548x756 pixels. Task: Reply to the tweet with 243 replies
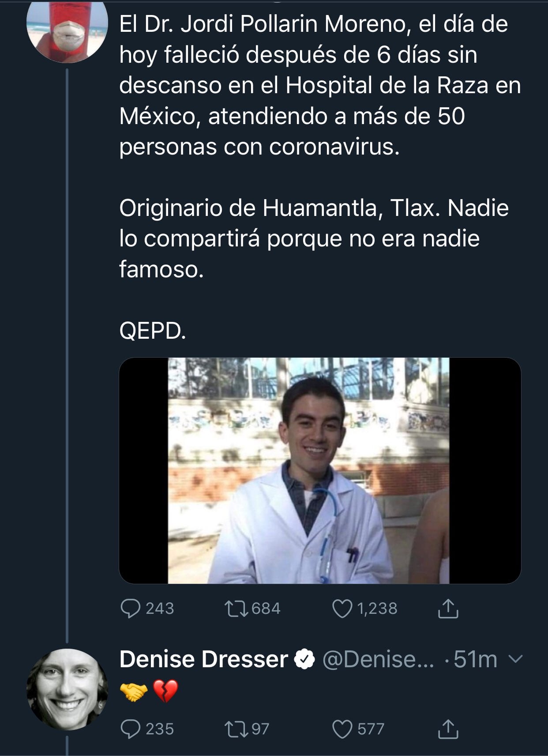pos(130,609)
